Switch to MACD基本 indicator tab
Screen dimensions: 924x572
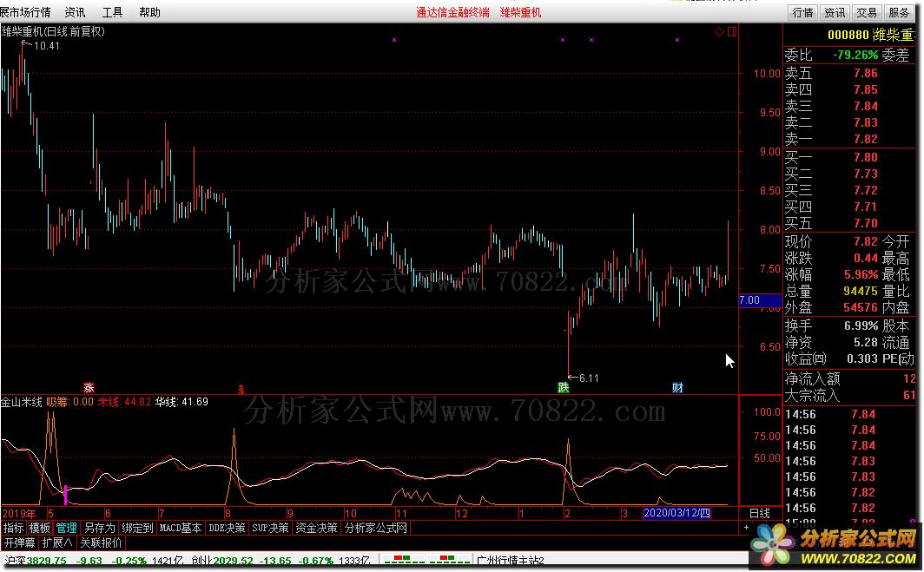[181, 528]
